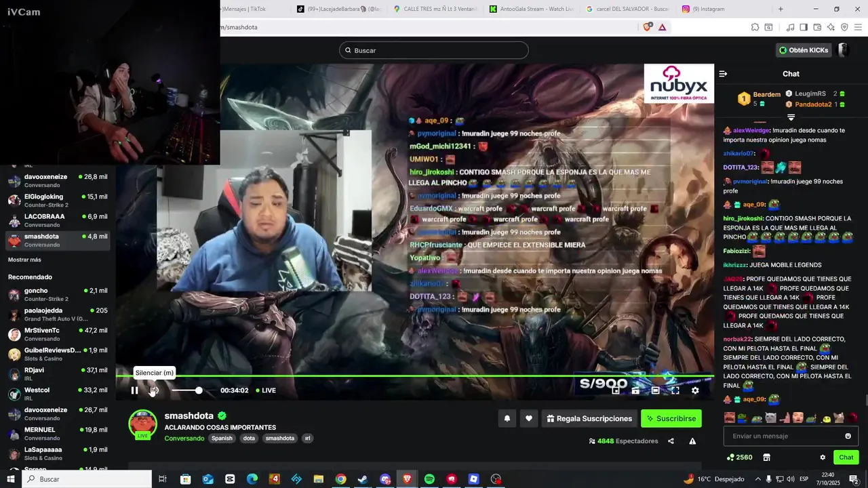Enter fullscreen mode in the player
Image resolution: width=868 pixels, height=488 pixels.
point(675,390)
